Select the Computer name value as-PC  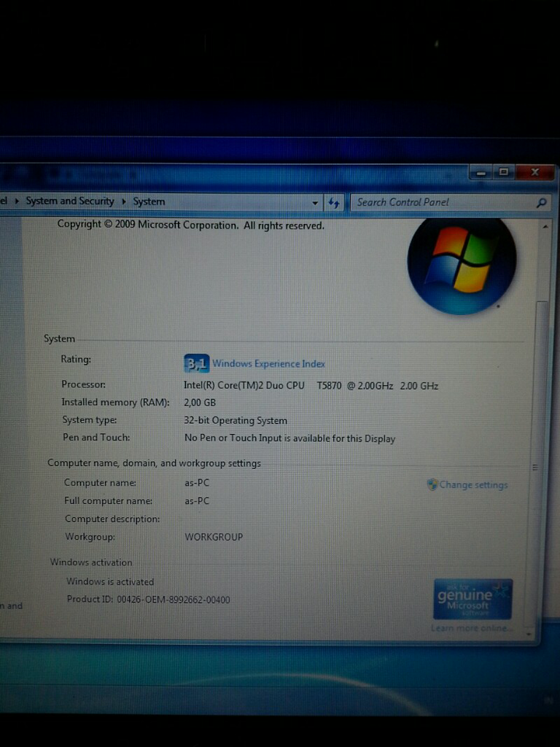pyautogui.click(x=197, y=483)
